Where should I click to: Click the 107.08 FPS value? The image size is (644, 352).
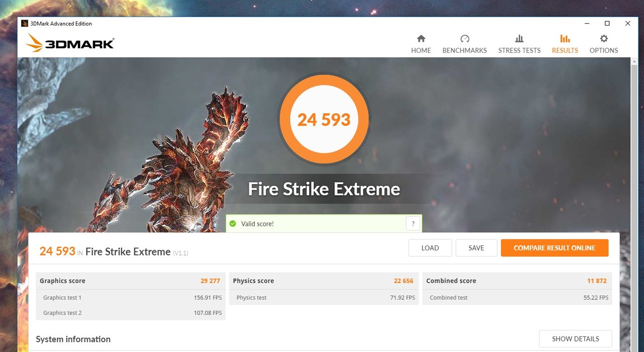[208, 313]
